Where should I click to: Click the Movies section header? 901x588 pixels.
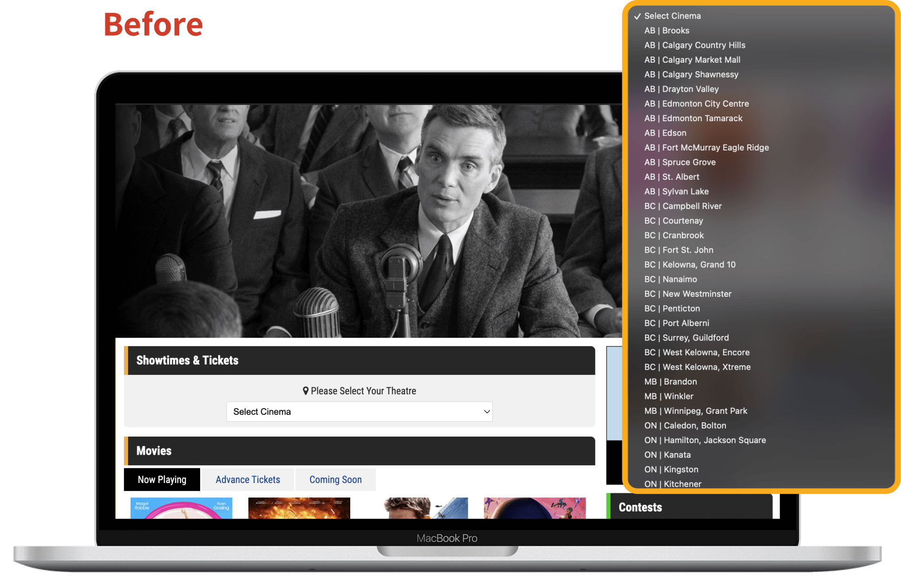tap(359, 451)
